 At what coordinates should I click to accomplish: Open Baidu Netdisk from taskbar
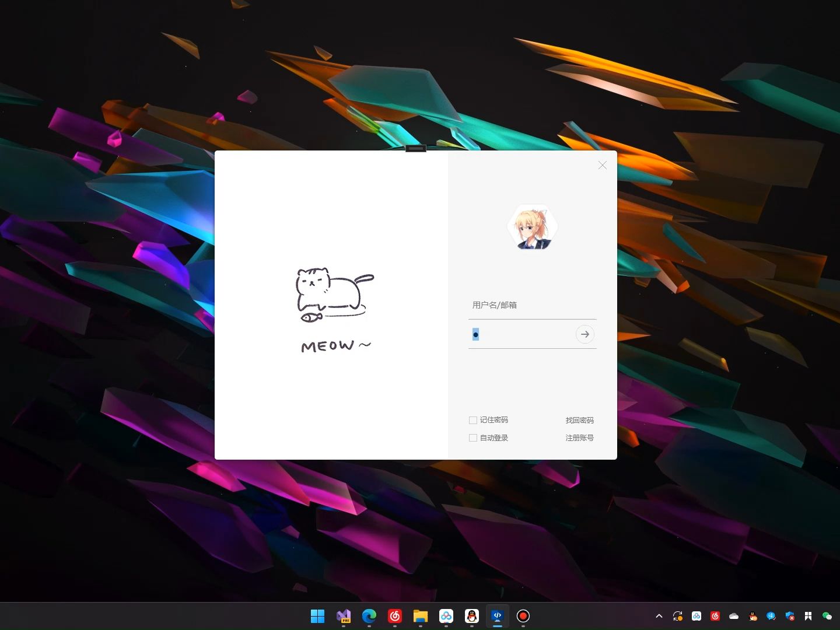tap(446, 616)
